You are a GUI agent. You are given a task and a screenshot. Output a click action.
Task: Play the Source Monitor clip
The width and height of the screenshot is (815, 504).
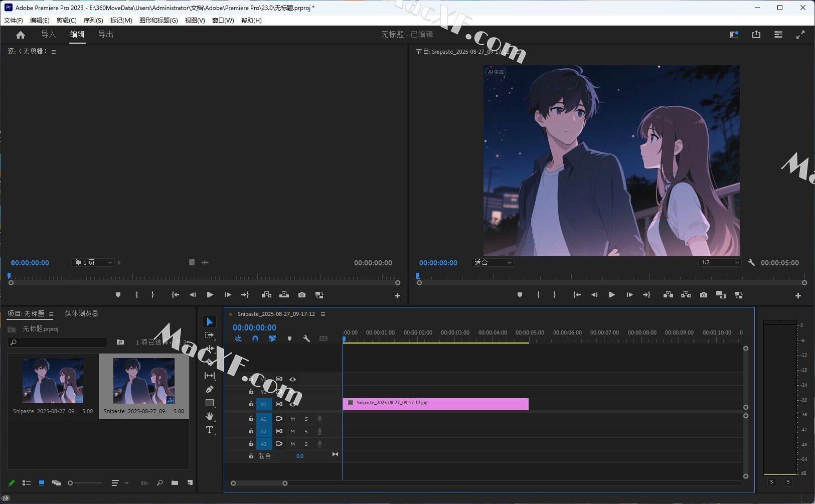[210, 295]
